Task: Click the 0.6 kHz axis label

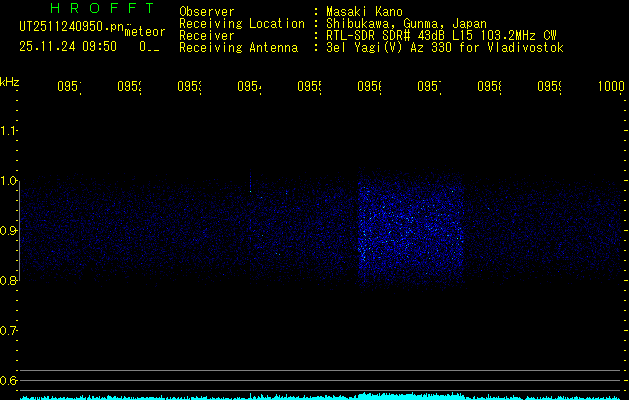Action: tap(8, 380)
